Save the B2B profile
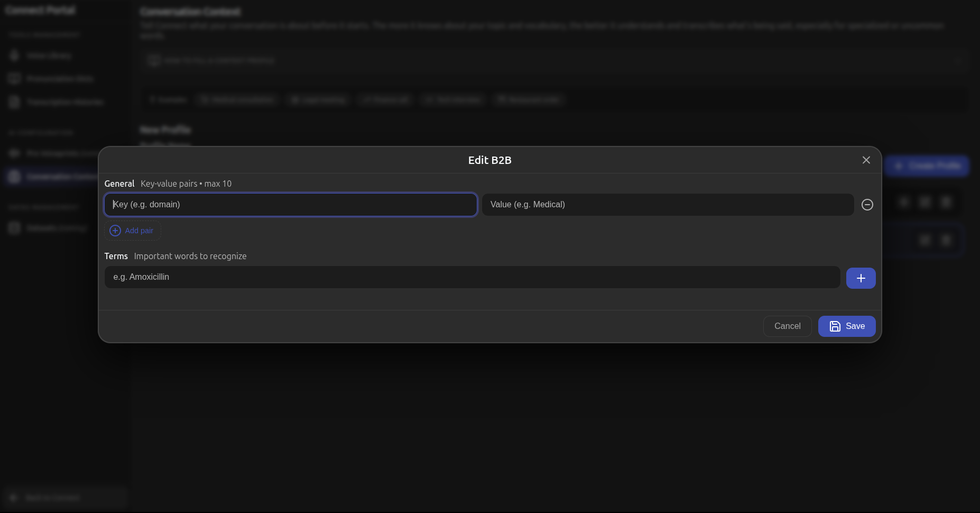The height and width of the screenshot is (513, 980). tap(847, 326)
